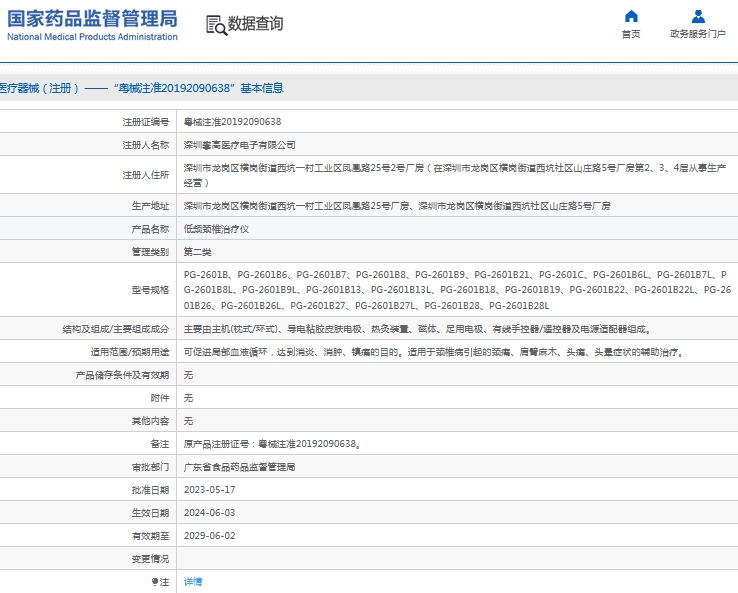Click the 数据查询 heading text
This screenshot has height=593, width=738.
point(256,24)
